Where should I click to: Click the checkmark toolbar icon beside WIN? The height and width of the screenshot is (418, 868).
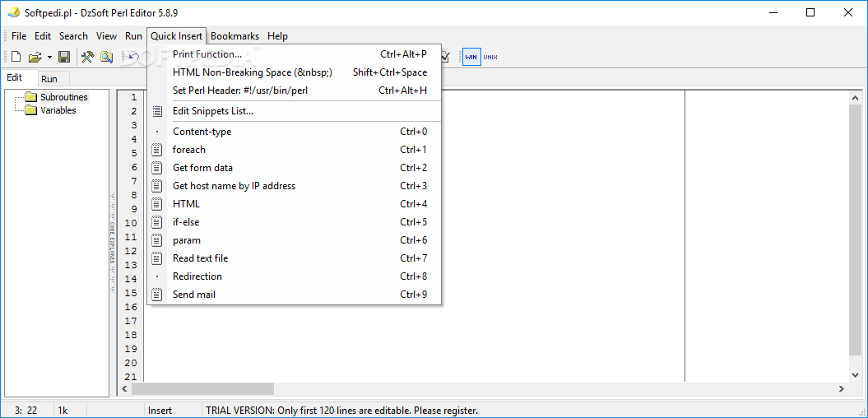[x=446, y=57]
